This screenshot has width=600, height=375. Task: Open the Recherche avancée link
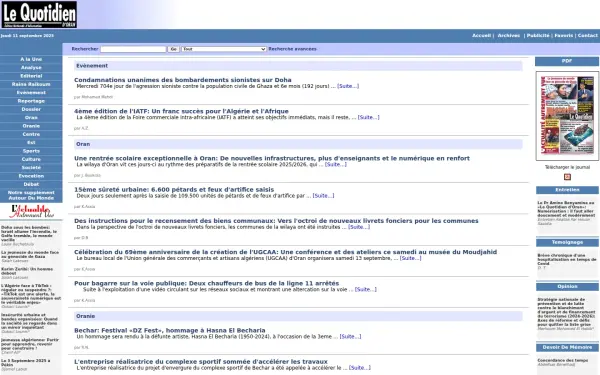click(x=292, y=49)
